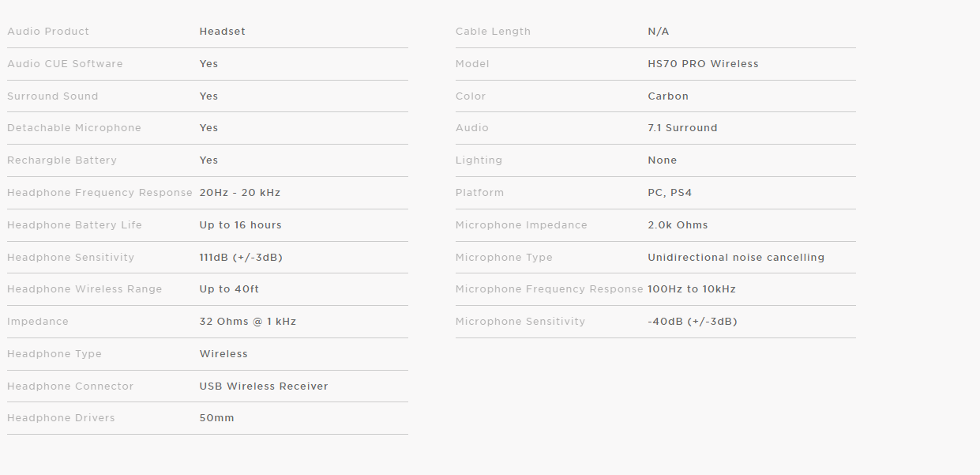Click the Audio CUE Software label

65,64
